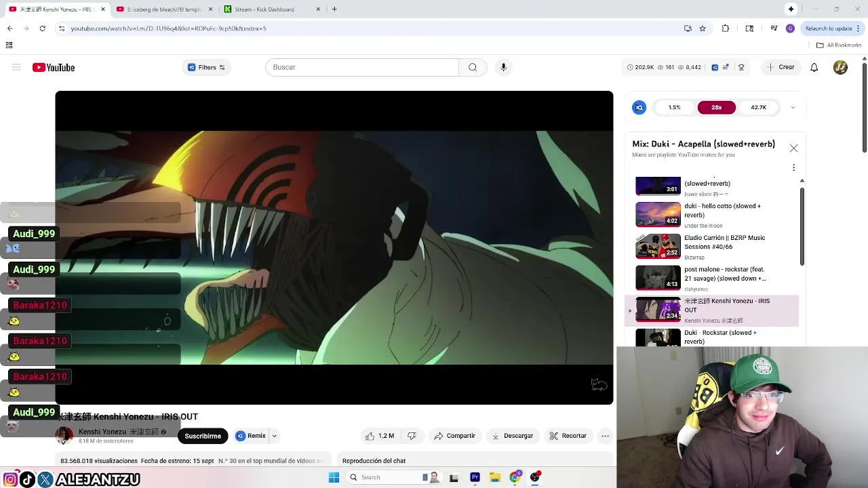This screenshot has height=488, width=868.
Task: Click the video player to pause
Action: click(334, 247)
